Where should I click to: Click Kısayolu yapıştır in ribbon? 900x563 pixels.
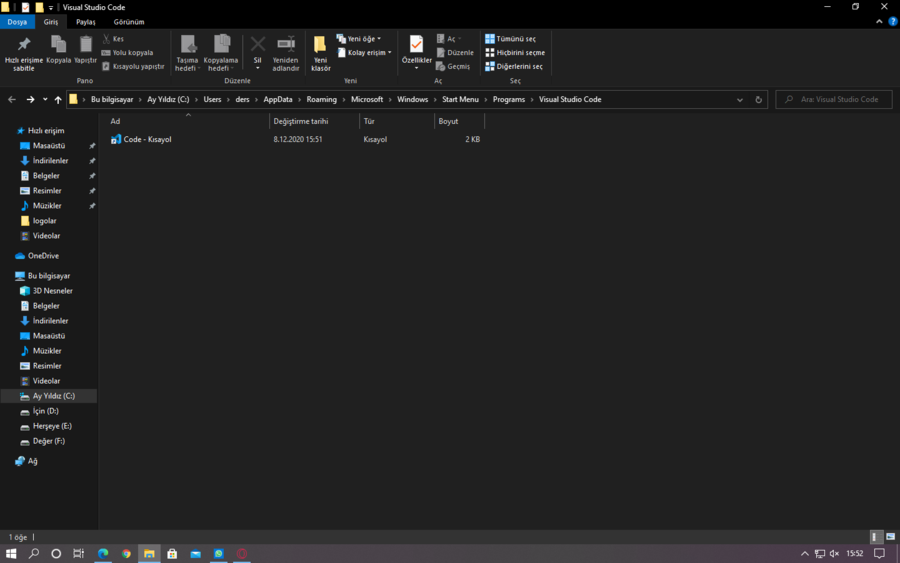133,66
